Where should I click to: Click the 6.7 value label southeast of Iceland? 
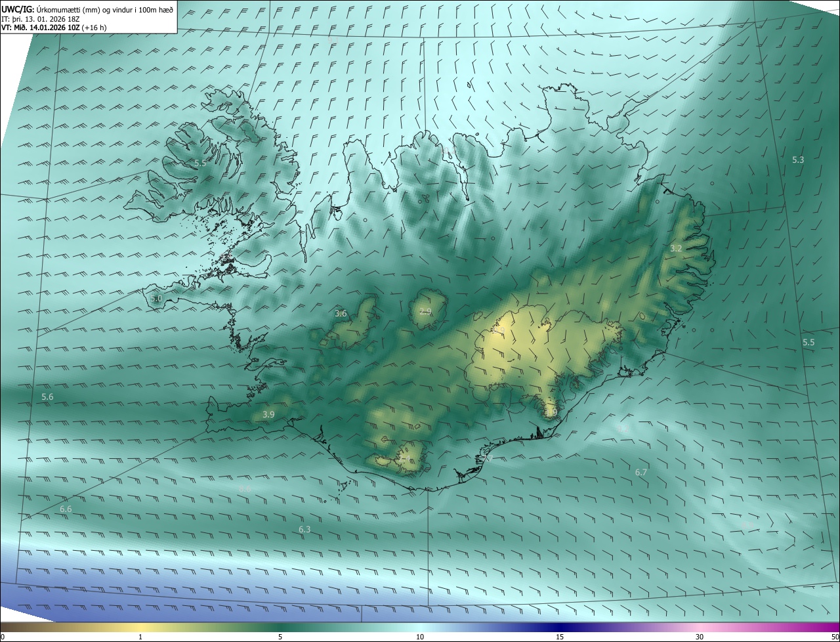click(641, 472)
